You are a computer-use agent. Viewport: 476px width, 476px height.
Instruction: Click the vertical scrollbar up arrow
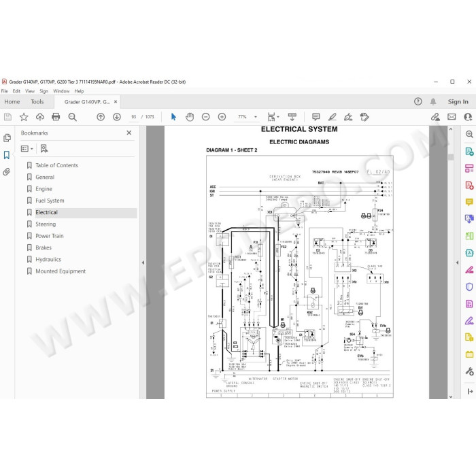tap(451, 129)
